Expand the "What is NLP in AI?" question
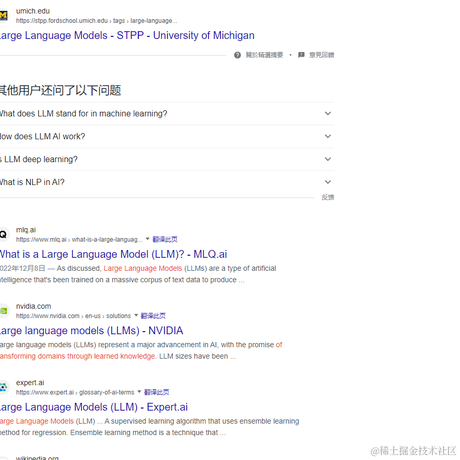This screenshot has height=460, width=460. (x=167, y=182)
